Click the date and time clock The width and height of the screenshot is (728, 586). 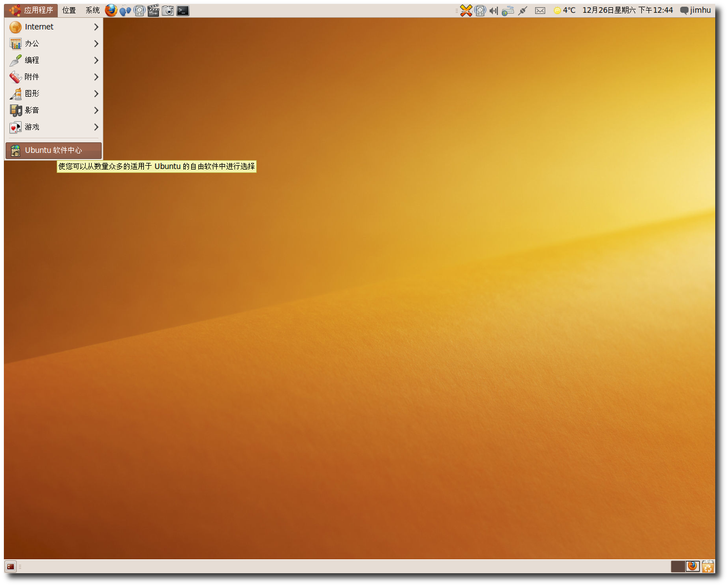click(627, 10)
